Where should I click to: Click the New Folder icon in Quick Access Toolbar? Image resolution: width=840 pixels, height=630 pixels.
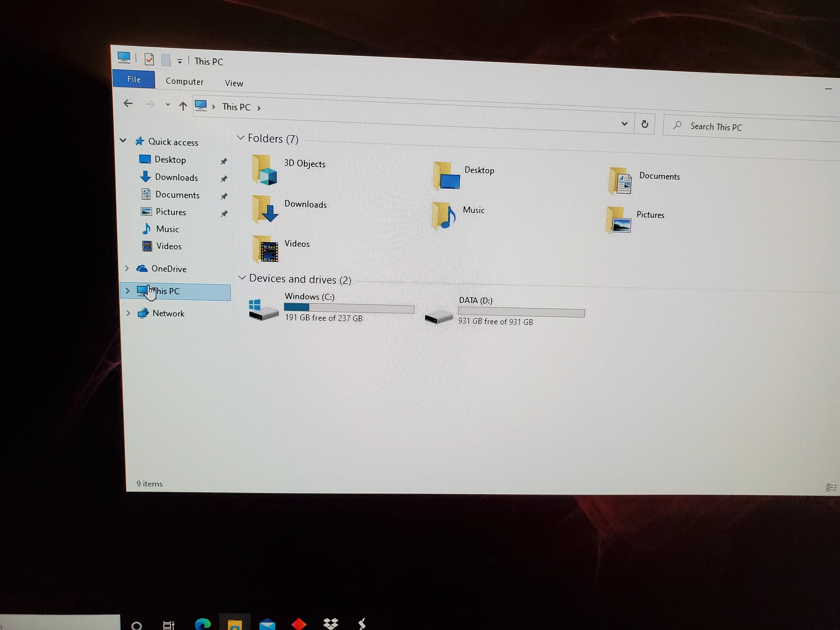click(165, 60)
